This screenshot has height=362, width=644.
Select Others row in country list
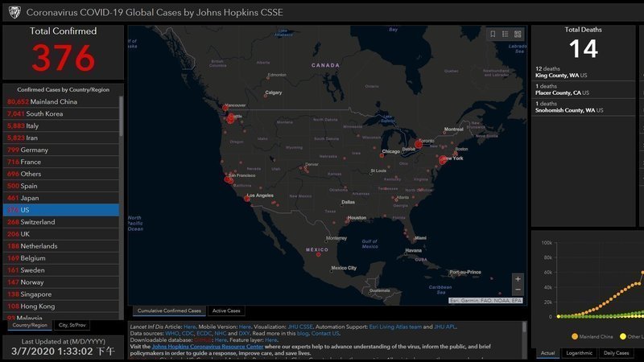(61, 174)
